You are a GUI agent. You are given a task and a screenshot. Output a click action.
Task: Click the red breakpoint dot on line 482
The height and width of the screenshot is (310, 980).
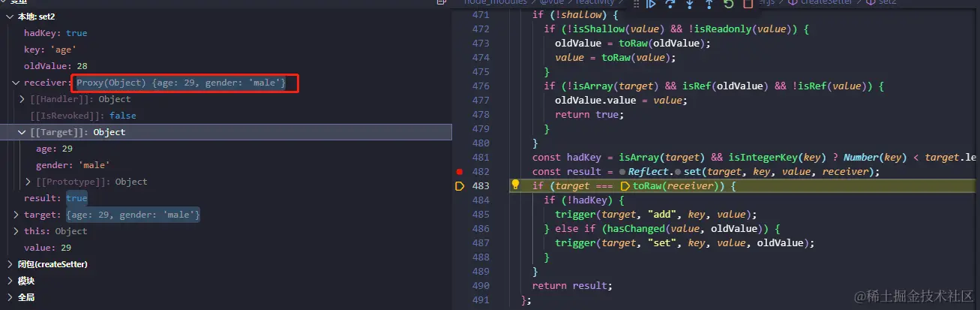(460, 172)
